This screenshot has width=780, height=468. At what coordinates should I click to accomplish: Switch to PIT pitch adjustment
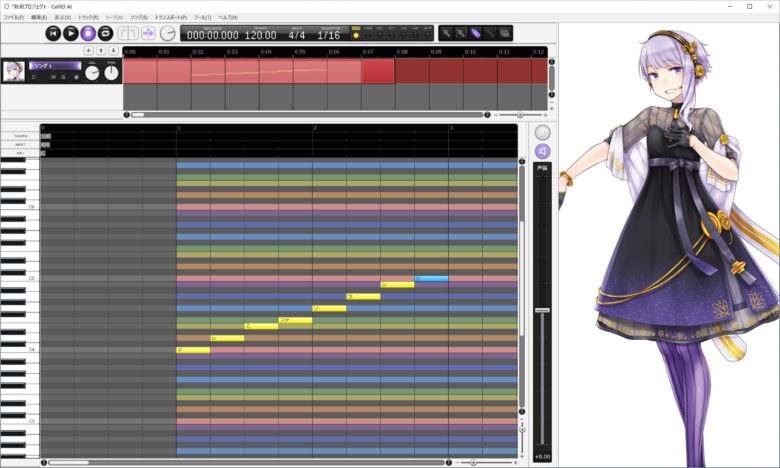point(391,33)
